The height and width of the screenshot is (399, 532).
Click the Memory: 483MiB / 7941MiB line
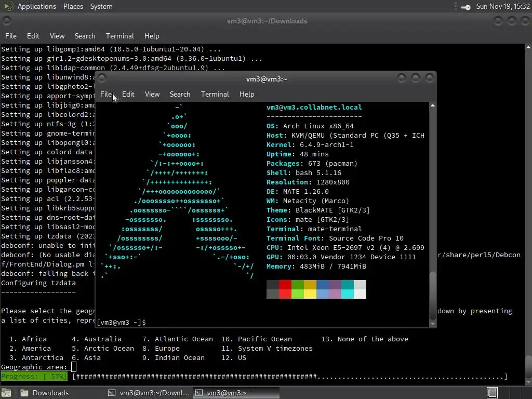pyautogui.click(x=316, y=267)
